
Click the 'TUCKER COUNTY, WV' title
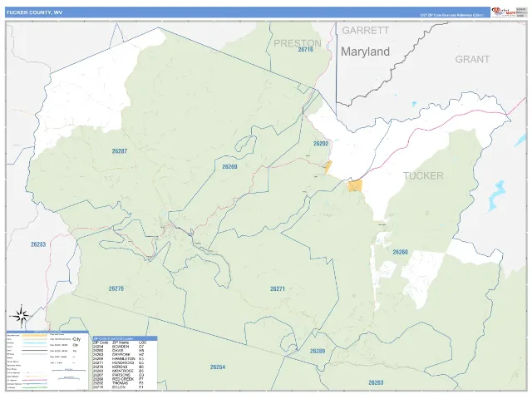click(x=34, y=12)
